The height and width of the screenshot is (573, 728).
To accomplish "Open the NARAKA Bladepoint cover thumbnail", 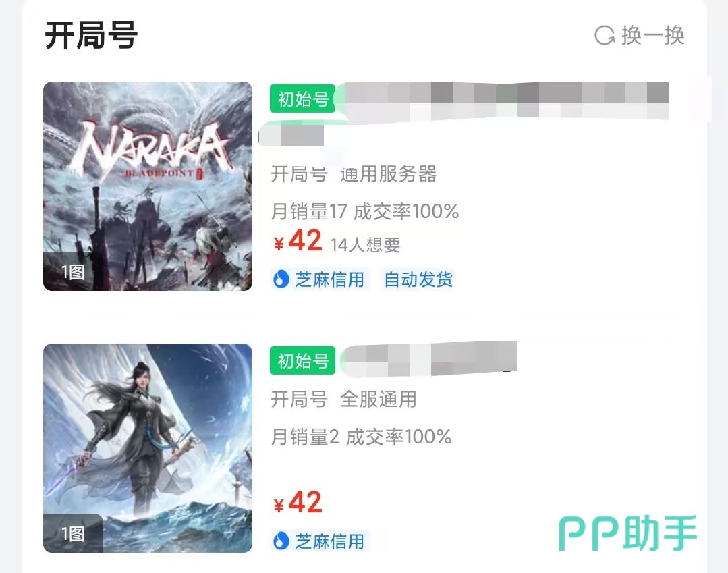I will (148, 186).
